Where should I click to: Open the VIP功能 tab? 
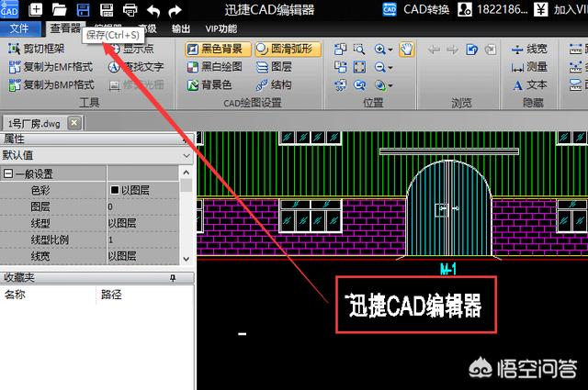pos(220,28)
